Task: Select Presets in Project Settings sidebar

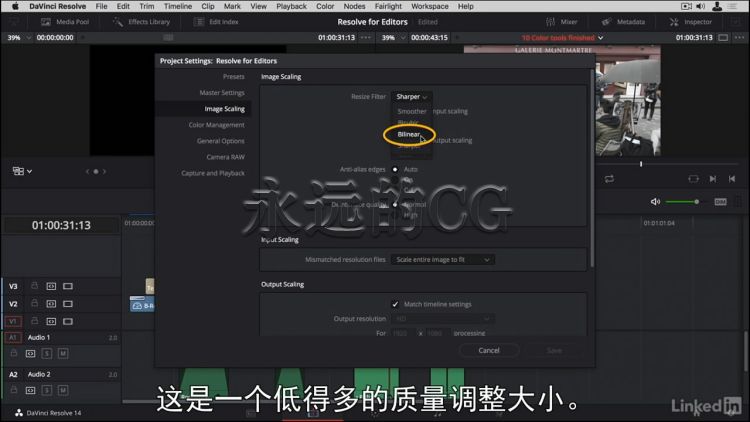Action: [x=233, y=77]
